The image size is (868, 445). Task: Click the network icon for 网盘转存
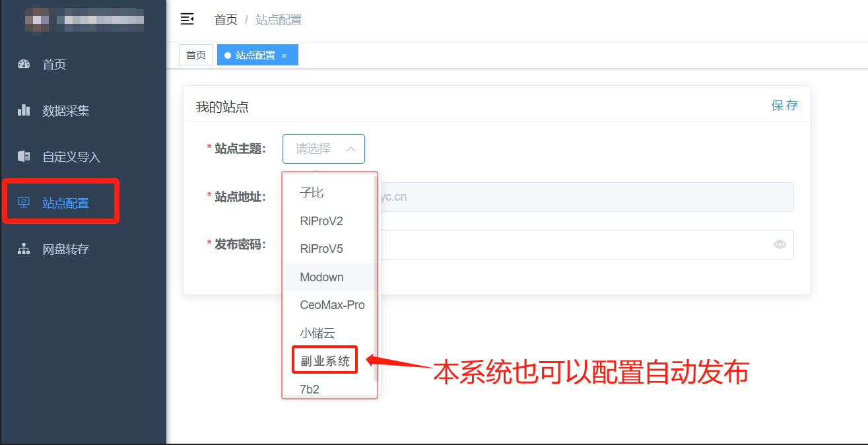point(24,249)
